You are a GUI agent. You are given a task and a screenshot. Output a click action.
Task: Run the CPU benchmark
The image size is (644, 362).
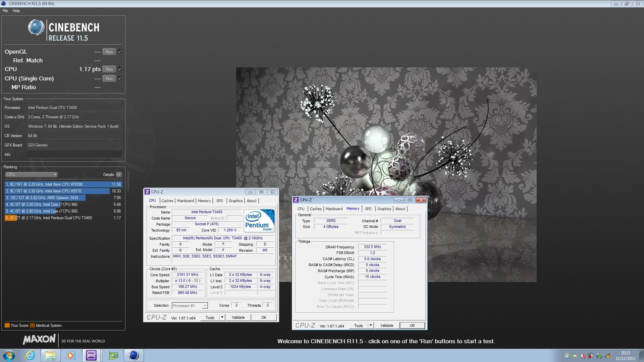109,69
